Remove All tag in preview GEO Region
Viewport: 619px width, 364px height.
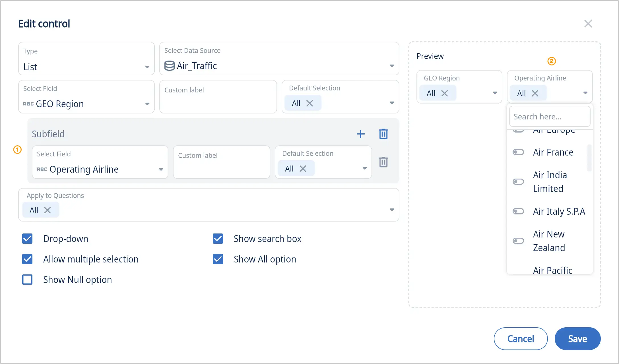[x=444, y=93]
